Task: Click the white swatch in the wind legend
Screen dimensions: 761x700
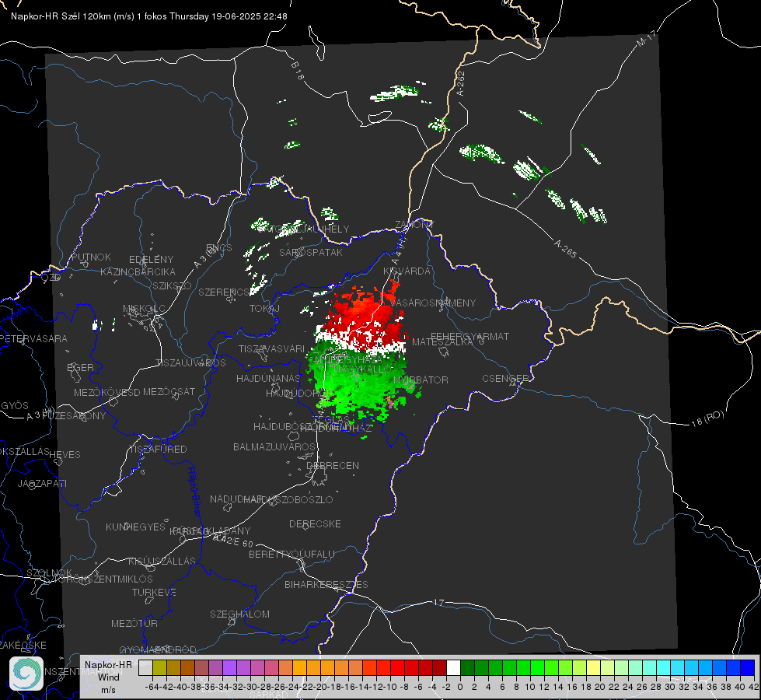Action: pos(453,668)
